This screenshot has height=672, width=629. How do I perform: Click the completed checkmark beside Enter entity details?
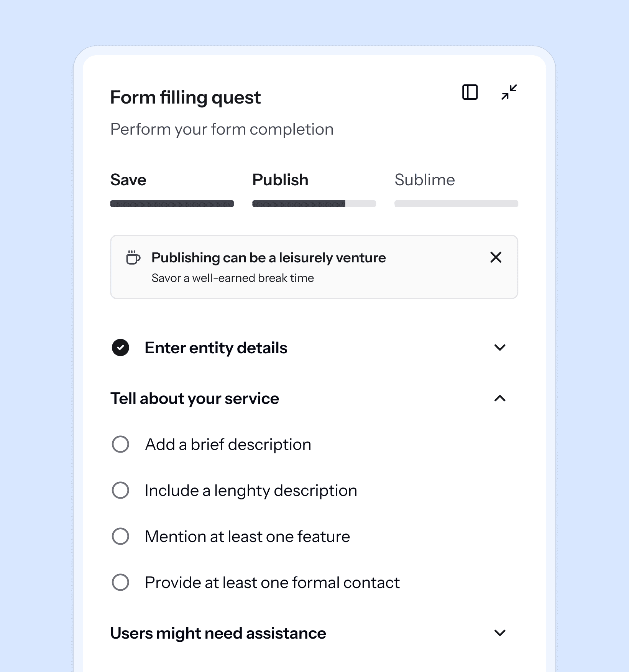pos(121,348)
